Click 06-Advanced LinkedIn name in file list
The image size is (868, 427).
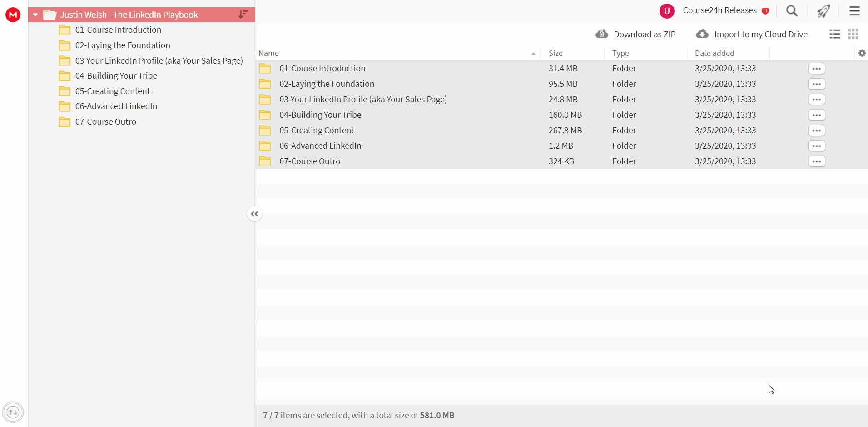[320, 146]
